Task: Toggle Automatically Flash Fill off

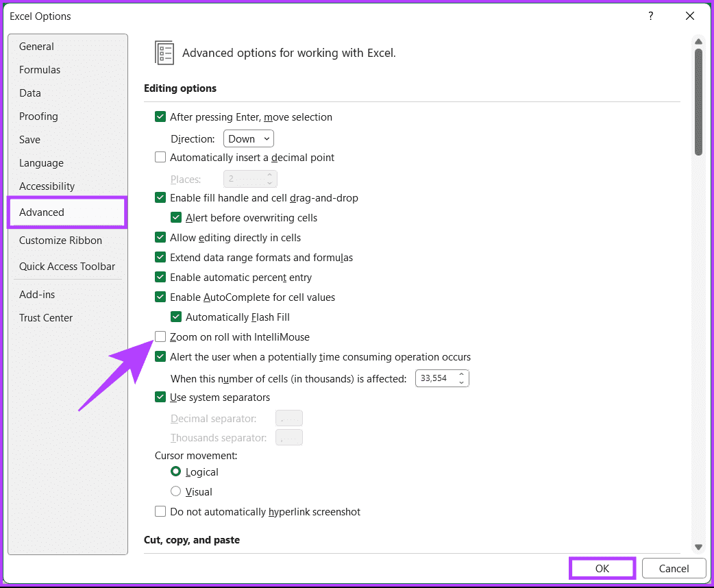Action: [x=176, y=317]
